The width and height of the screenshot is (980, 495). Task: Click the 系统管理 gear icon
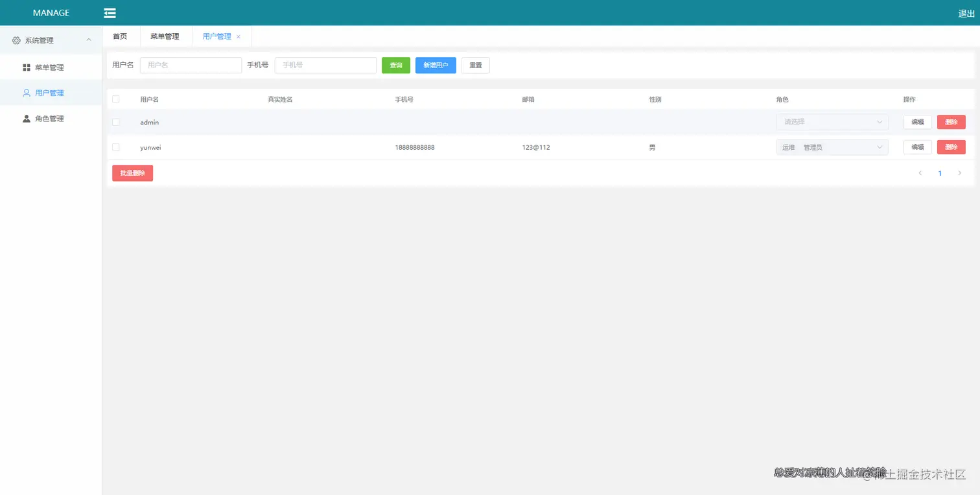[x=17, y=40]
